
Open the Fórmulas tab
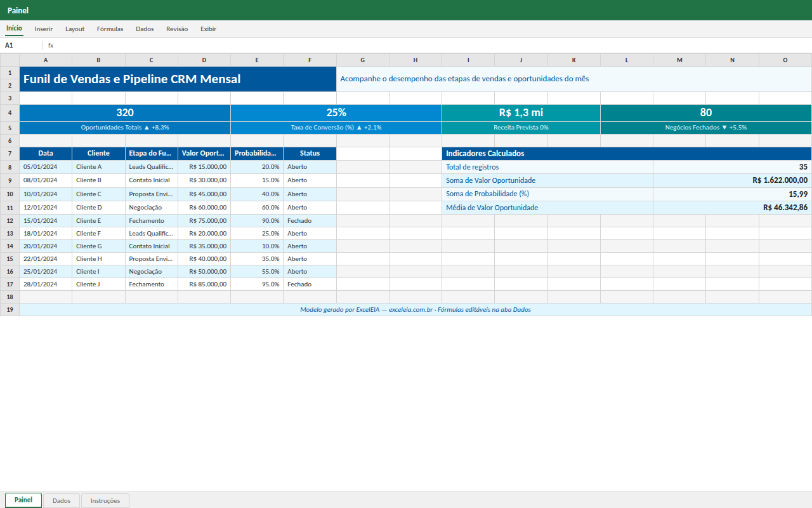pos(110,29)
